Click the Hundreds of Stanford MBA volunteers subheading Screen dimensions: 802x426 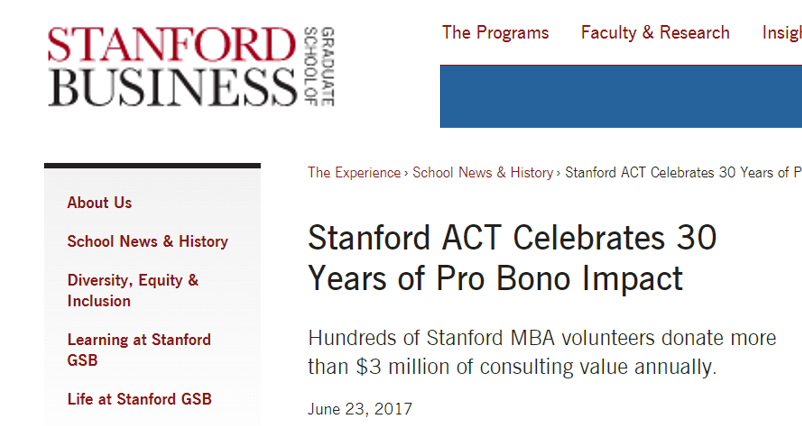(x=542, y=352)
